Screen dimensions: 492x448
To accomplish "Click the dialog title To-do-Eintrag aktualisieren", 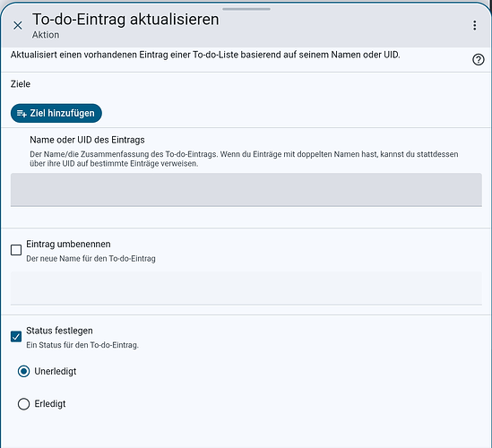I will coord(125,20).
